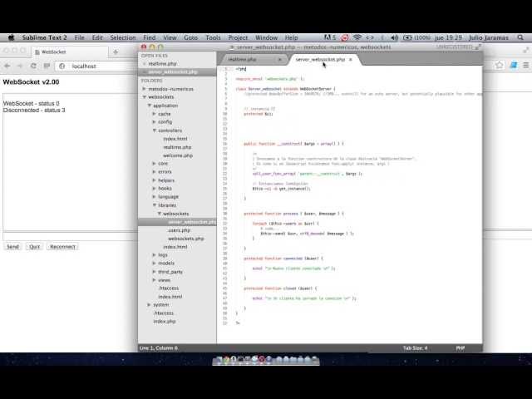The image size is (532, 399).
Task: Click the localhost address bar
Action: [x=98, y=66]
